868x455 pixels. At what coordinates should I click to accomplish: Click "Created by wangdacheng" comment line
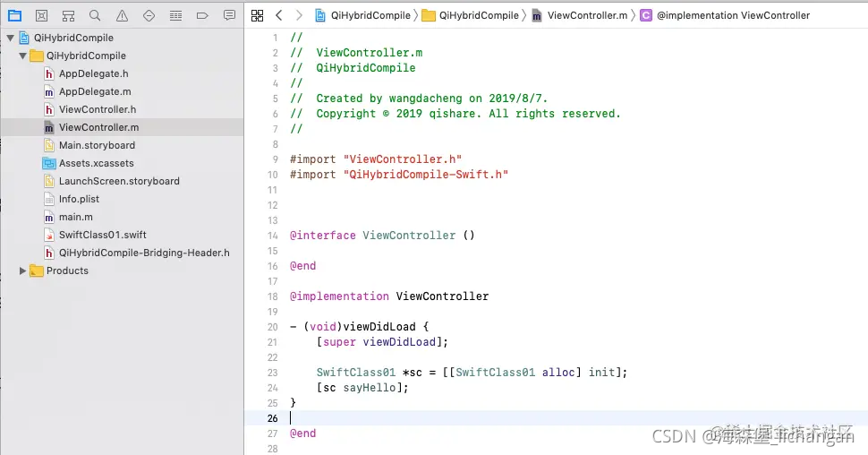[419, 99]
